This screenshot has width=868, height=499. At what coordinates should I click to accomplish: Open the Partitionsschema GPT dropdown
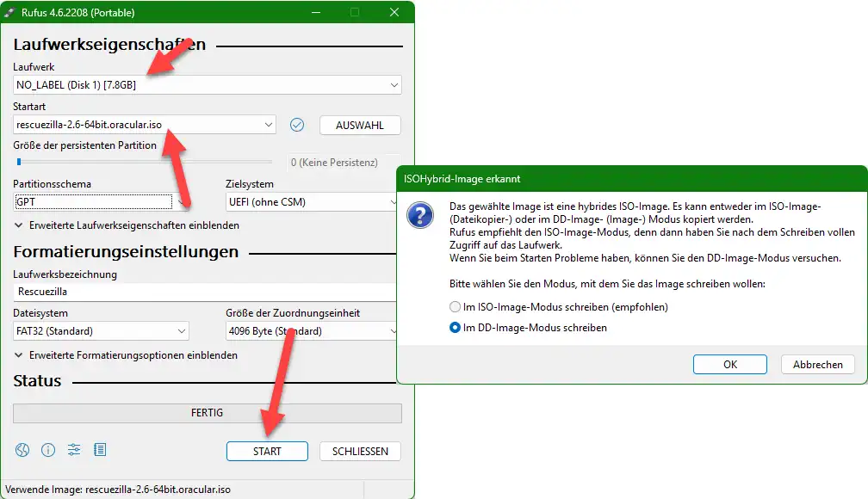[x=101, y=202]
